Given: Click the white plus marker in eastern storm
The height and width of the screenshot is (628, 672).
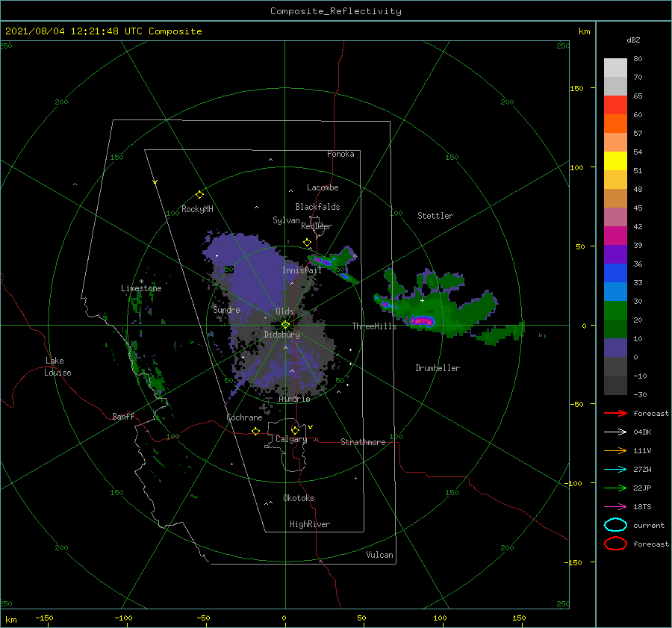Looking at the screenshot, I should pos(422,300).
